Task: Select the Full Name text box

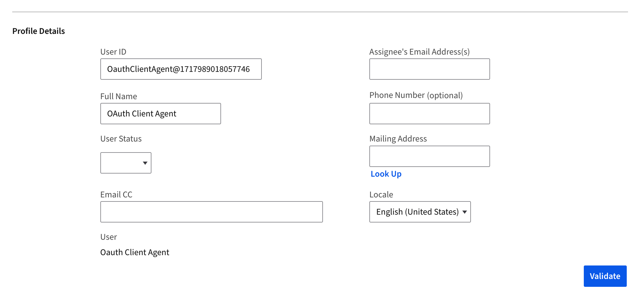Action: coord(160,114)
